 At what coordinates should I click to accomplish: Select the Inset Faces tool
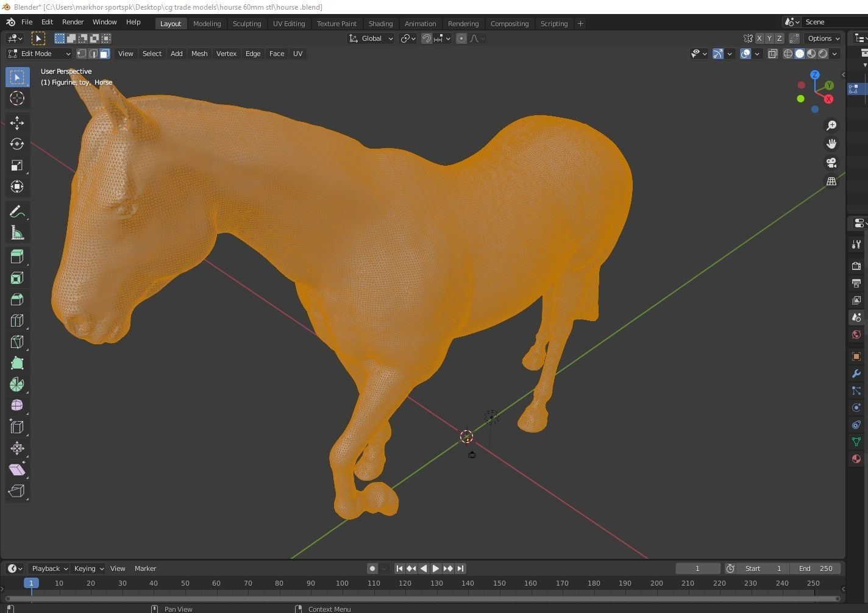[x=17, y=277]
